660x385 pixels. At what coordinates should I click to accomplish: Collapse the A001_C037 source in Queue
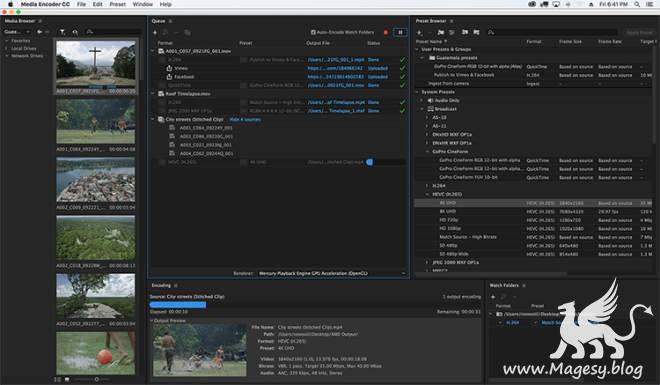pyautogui.click(x=153, y=51)
